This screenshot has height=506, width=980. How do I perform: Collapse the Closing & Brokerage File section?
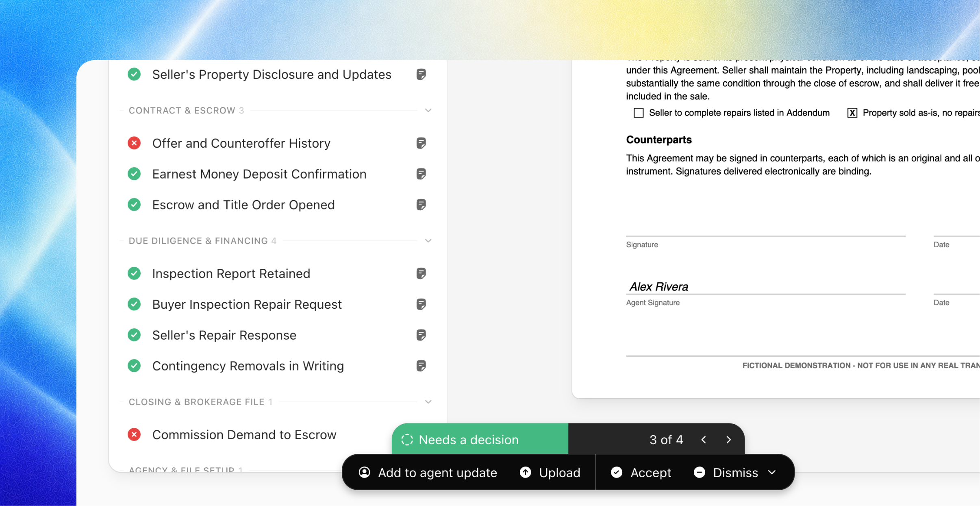(428, 402)
